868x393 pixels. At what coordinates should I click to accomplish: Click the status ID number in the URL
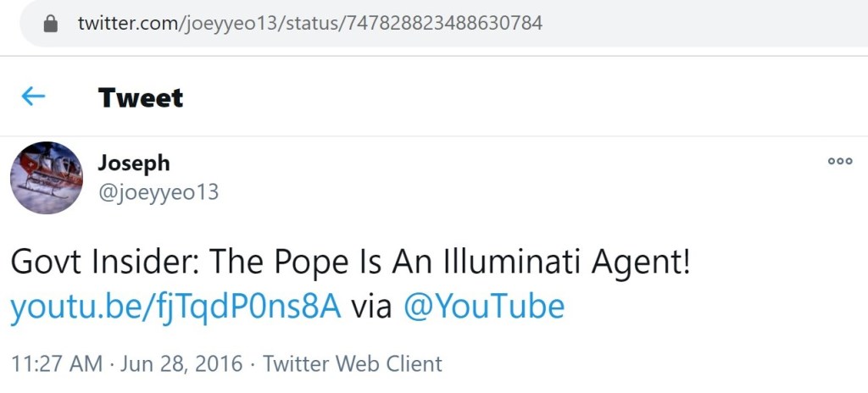point(442,23)
